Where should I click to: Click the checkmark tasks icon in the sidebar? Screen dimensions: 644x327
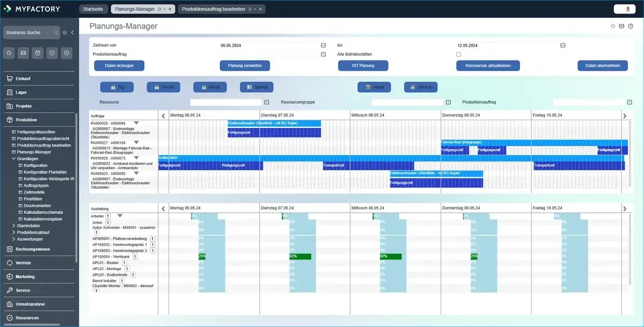click(x=52, y=53)
